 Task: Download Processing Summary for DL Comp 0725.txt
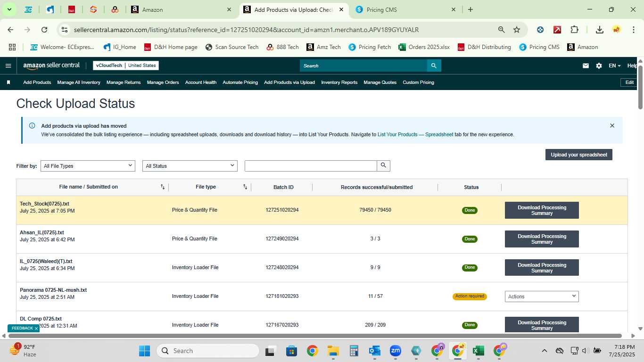pos(542,325)
